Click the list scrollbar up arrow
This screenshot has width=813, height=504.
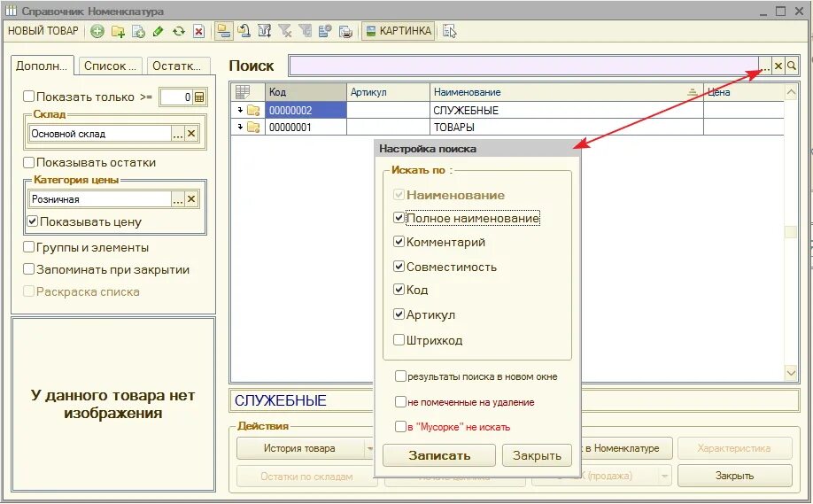(791, 93)
